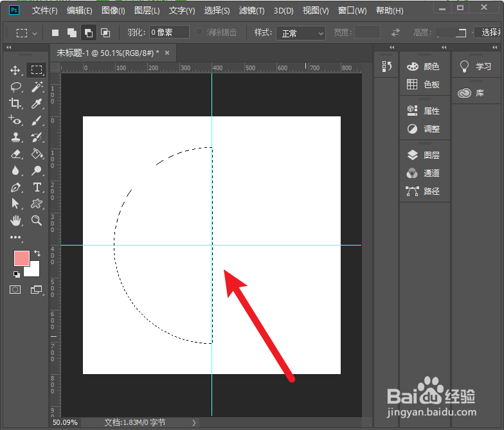Select the Type tool
504x430 pixels.
tap(37, 188)
